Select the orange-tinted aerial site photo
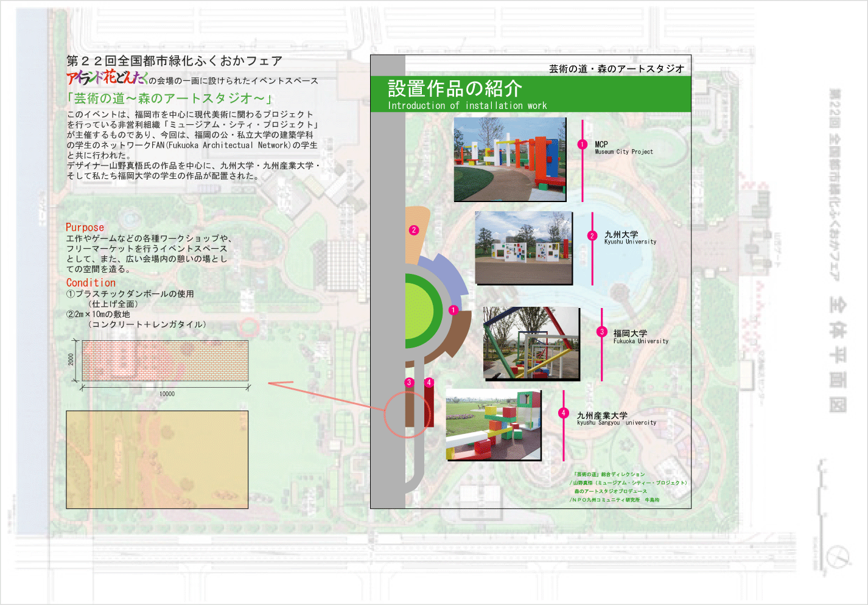 [x=157, y=460]
